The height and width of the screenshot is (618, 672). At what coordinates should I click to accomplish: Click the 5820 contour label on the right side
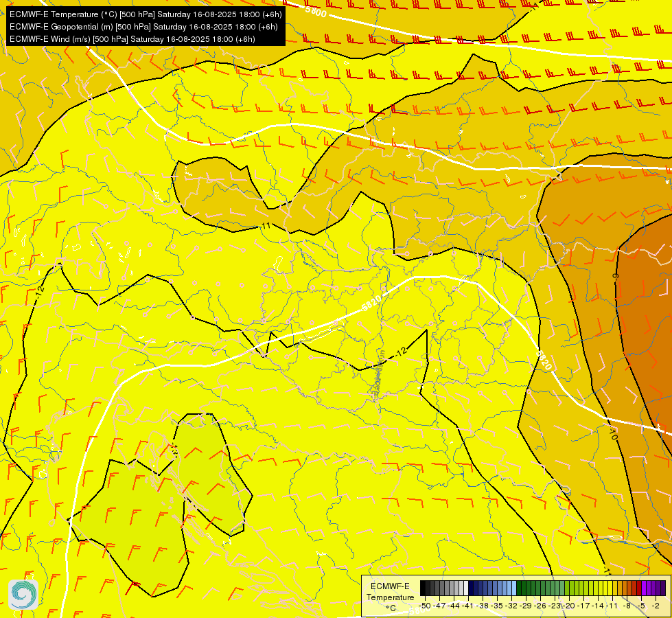[x=544, y=359]
